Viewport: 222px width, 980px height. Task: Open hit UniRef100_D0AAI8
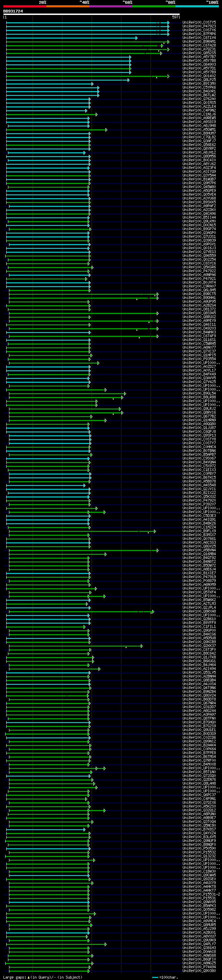199,951
